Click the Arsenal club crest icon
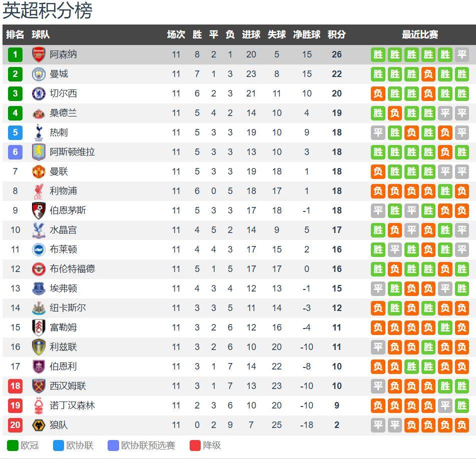This screenshot has width=476, height=459. pos(39,54)
